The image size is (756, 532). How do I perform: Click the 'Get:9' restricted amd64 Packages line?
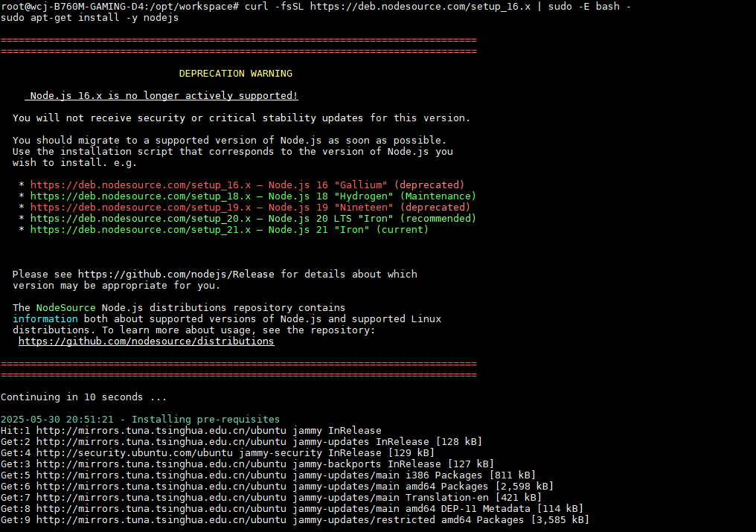[295, 519]
